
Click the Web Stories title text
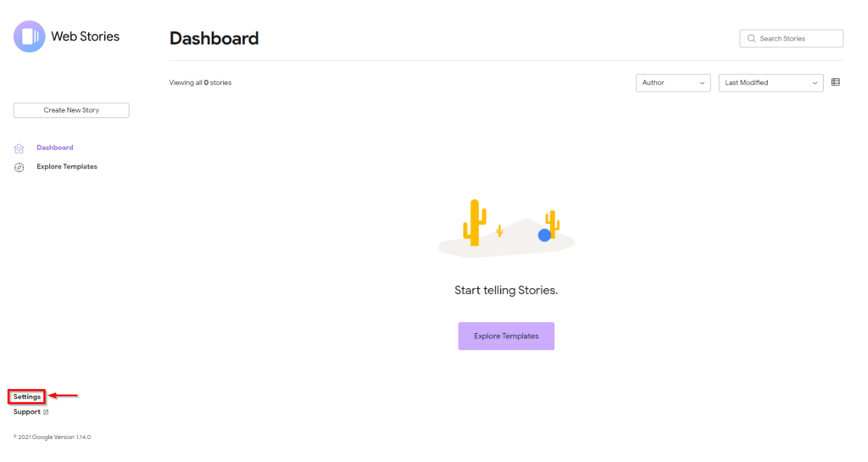[86, 36]
